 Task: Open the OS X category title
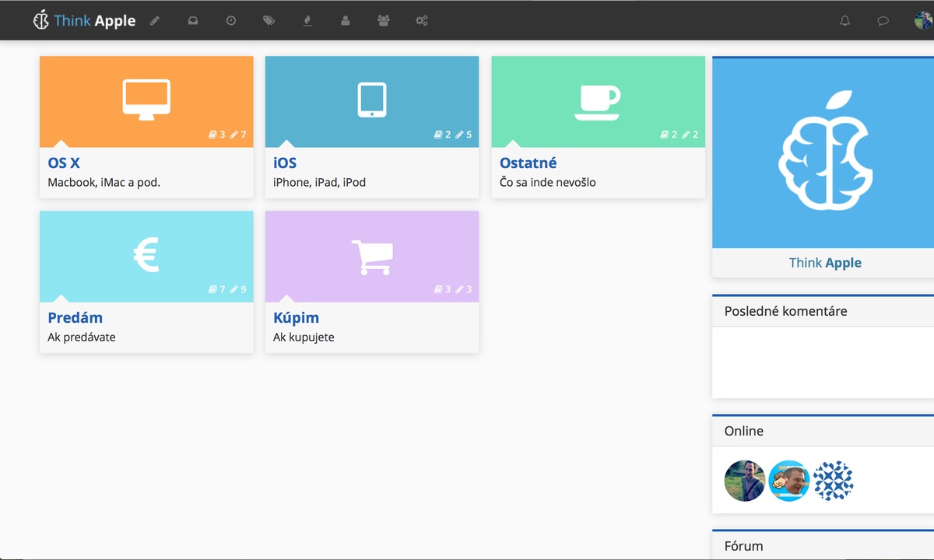pyautogui.click(x=64, y=163)
